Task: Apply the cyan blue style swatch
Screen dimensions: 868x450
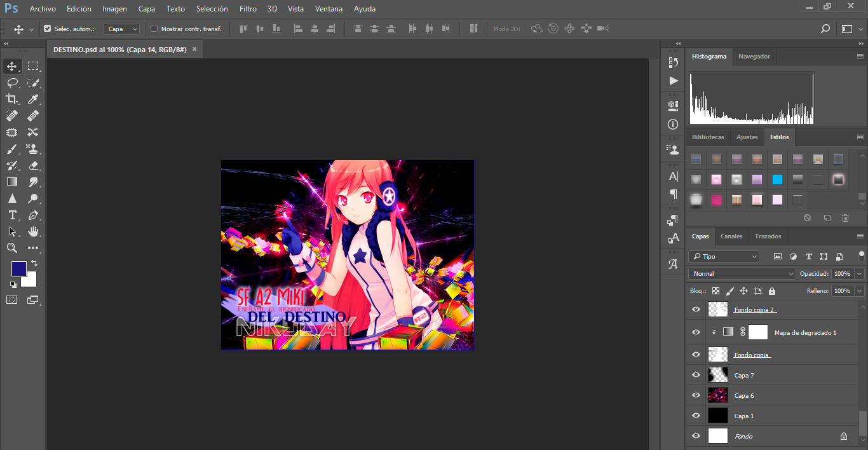Action: point(777,179)
